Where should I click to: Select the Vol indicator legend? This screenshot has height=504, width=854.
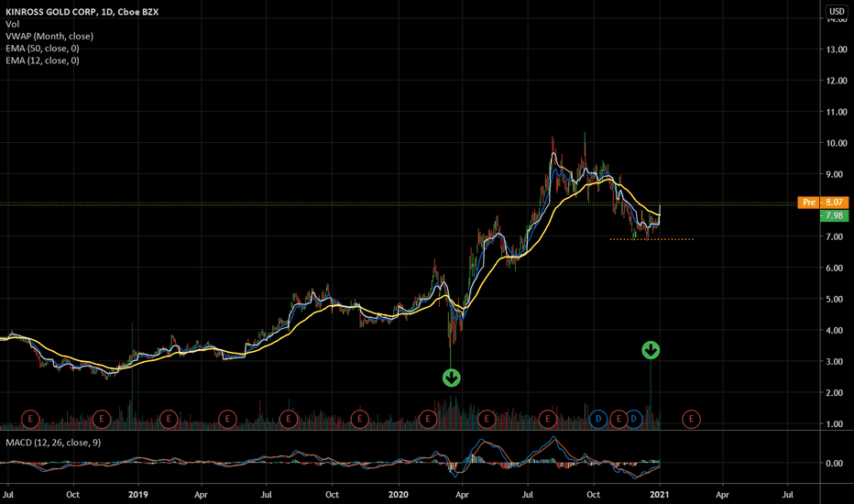[x=13, y=24]
